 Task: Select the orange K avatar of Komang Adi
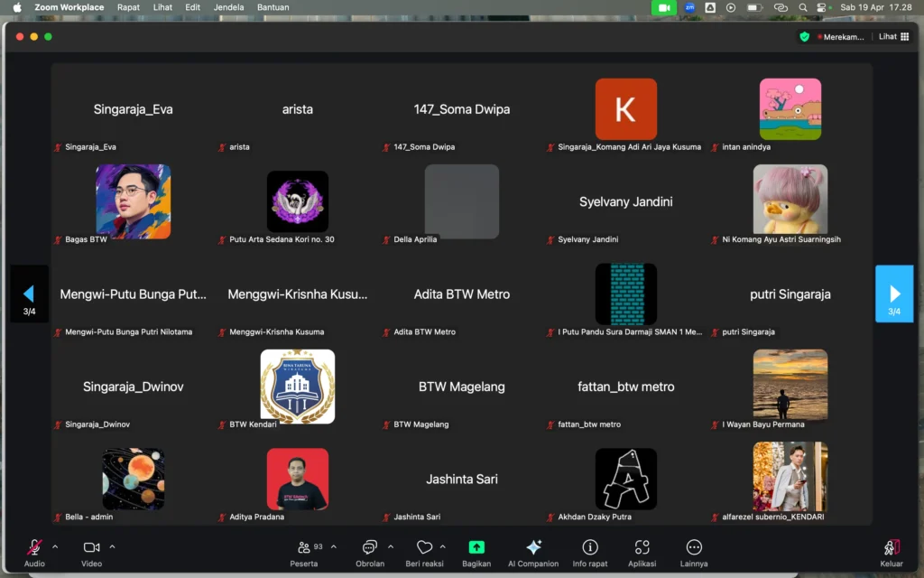[x=626, y=109]
